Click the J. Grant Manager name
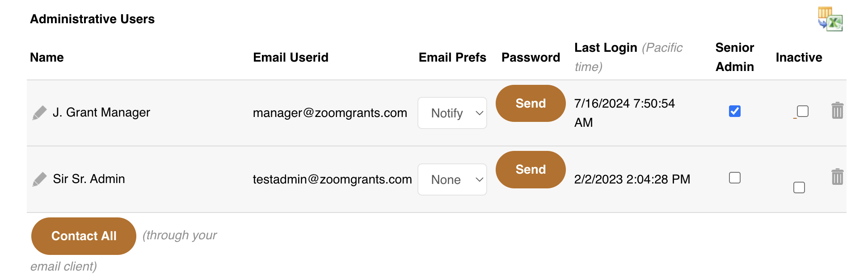Screen dimensions: 868x275 pyautogui.click(x=101, y=112)
